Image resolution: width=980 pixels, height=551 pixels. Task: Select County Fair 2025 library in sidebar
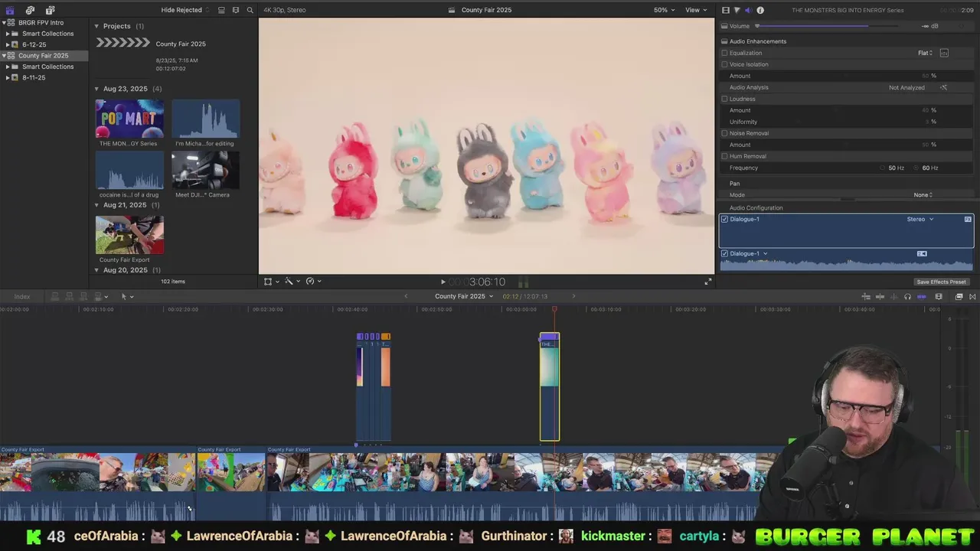(x=44, y=56)
